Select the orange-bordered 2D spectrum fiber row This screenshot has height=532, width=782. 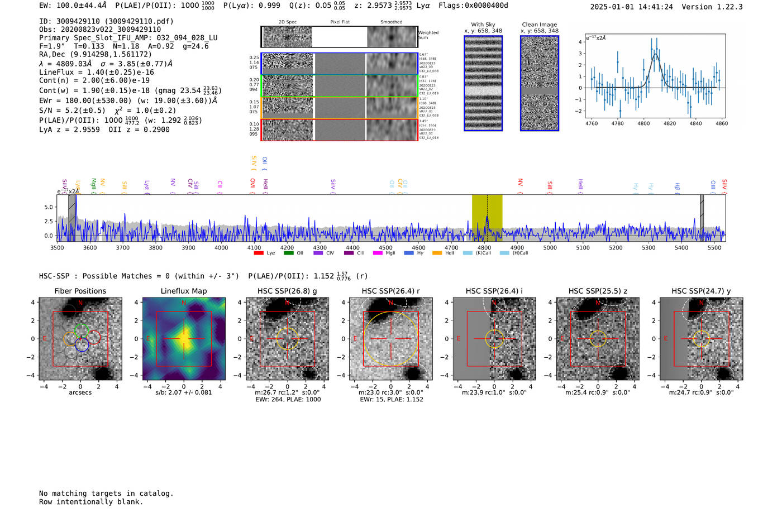339,108
